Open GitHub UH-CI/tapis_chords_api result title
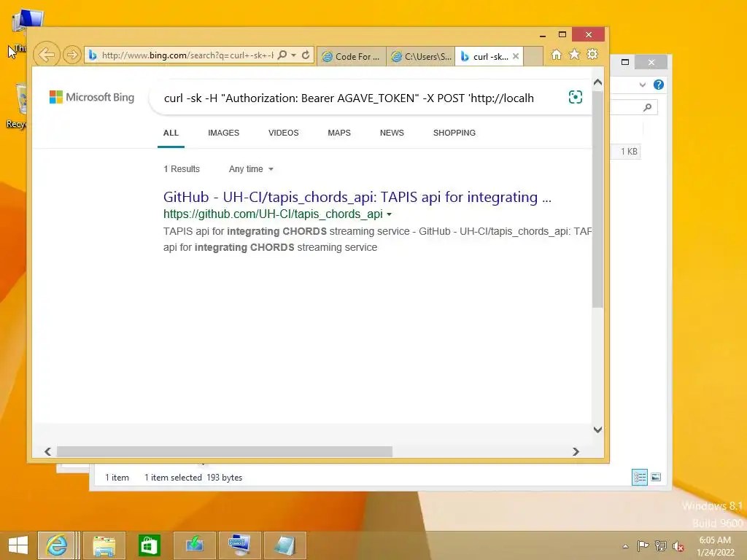747x560 pixels. [357, 197]
